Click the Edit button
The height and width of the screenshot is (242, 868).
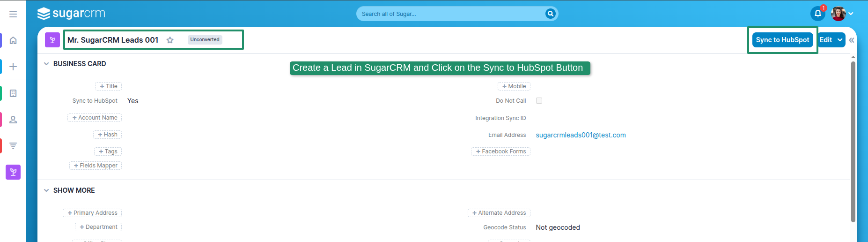coord(826,40)
